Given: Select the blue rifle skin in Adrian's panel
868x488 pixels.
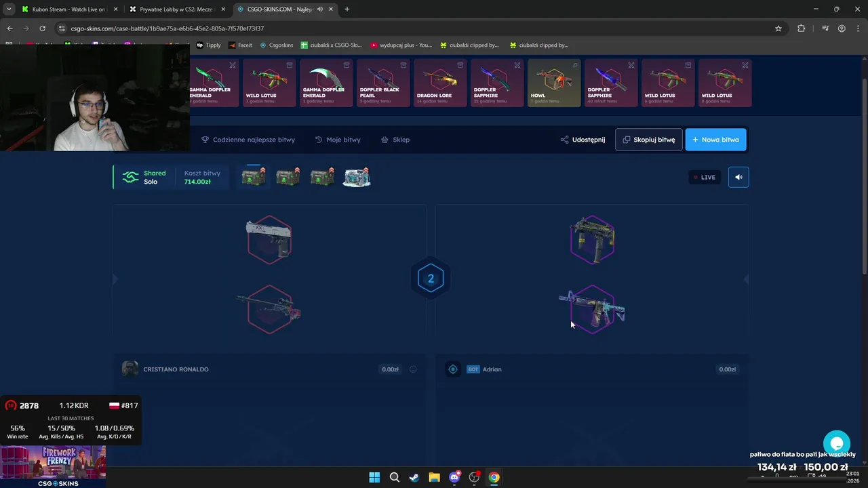Looking at the screenshot, I should pos(592,309).
